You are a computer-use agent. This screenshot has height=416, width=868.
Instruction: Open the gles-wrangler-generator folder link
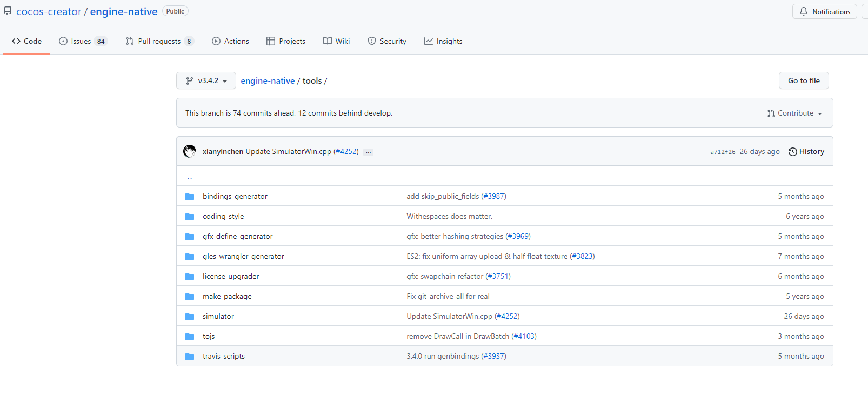(x=243, y=257)
